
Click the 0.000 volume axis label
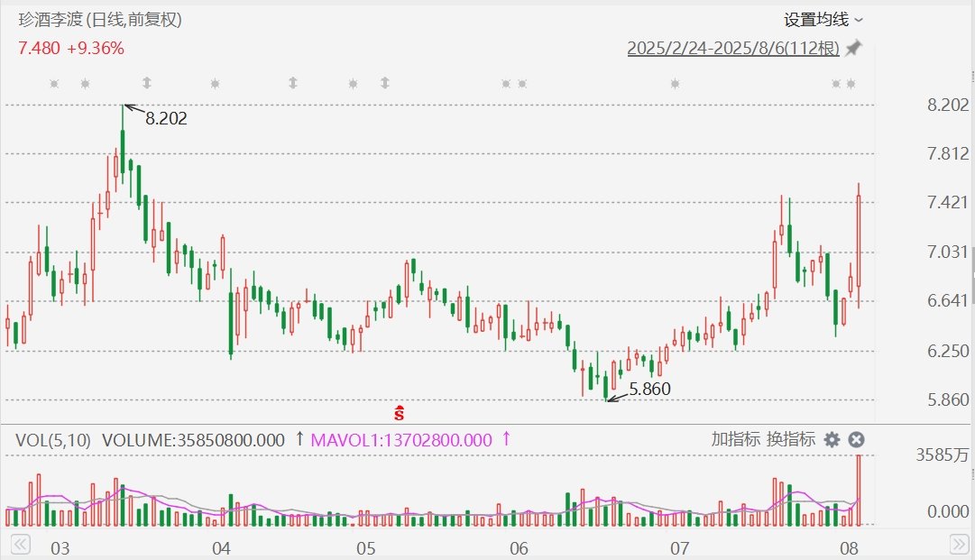pos(948,511)
